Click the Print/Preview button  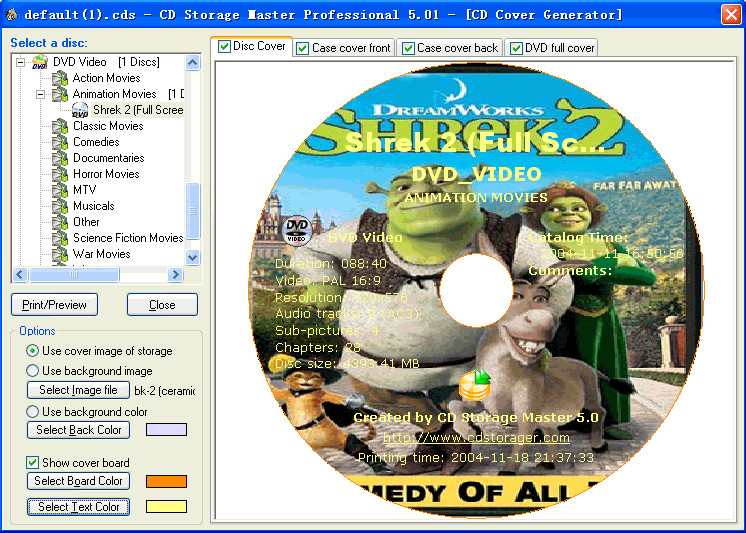click(x=54, y=305)
